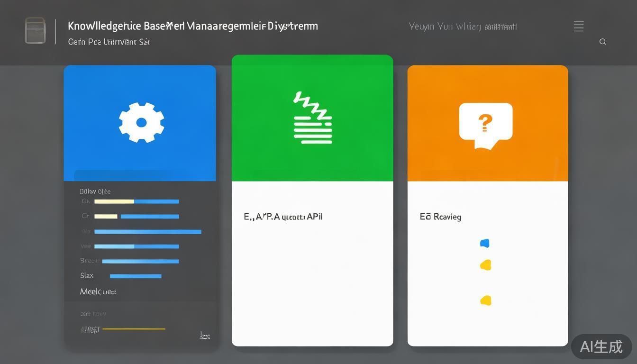This screenshot has width=637, height=364.
Task: Open the hamburger menu in header
Action: [578, 27]
